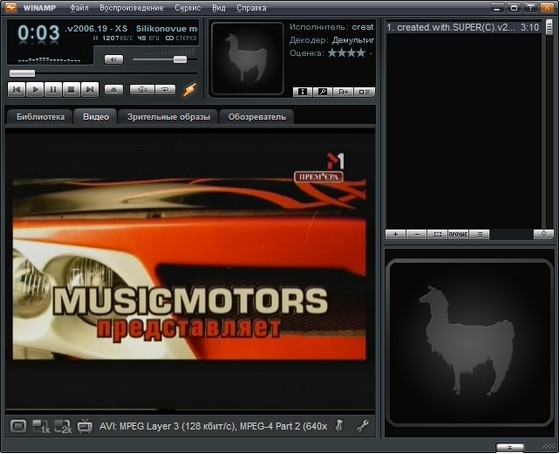
Task: Click the video frame showing MUSICMOTORS
Action: pyautogui.click(x=189, y=269)
